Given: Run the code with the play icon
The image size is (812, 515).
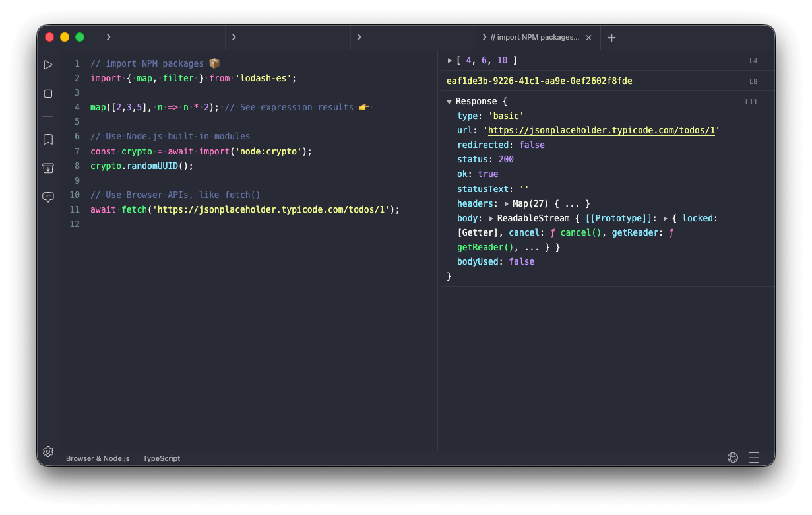Looking at the screenshot, I should click(48, 65).
